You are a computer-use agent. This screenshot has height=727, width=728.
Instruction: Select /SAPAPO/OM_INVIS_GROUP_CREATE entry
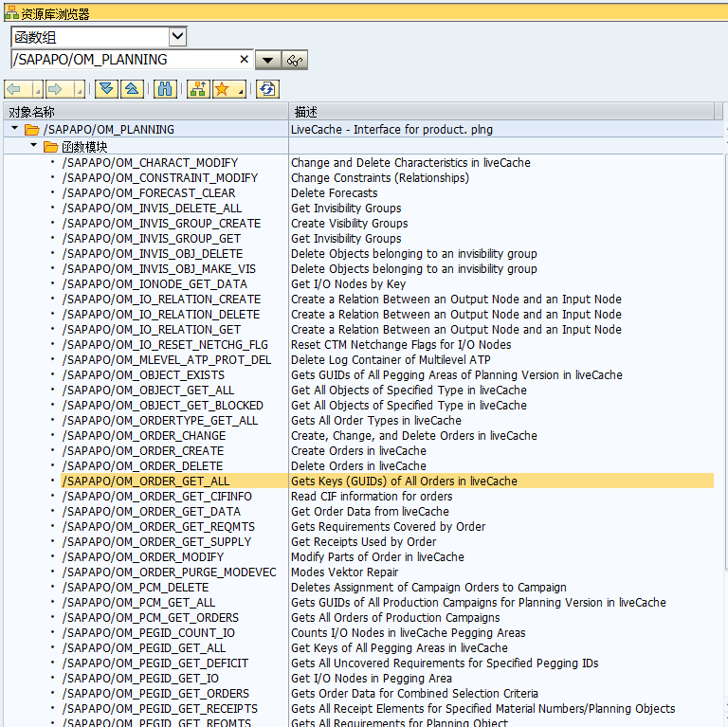click(x=161, y=224)
